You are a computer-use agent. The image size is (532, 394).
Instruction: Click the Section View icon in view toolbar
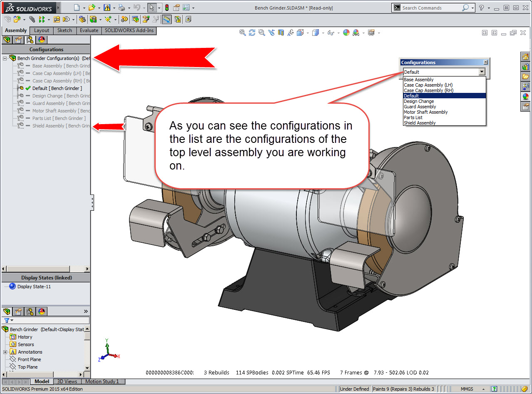pos(281,32)
